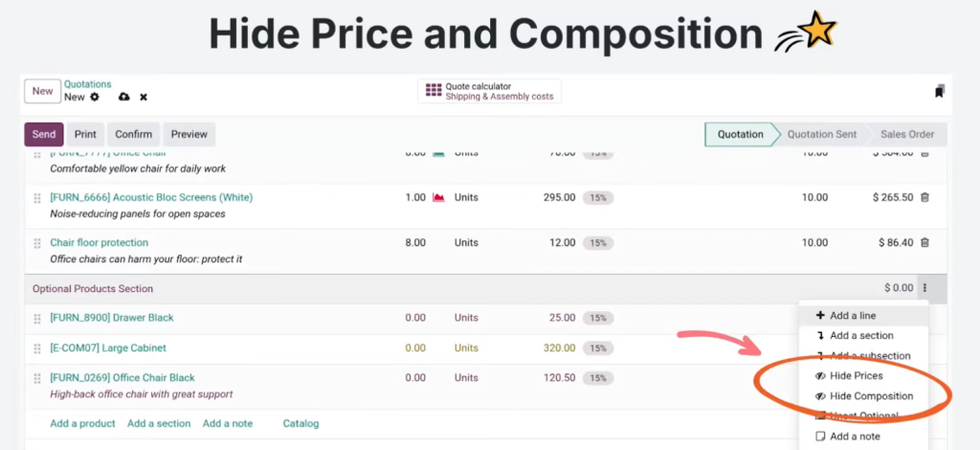Open the forecast chart icon for Acoustic Bloc Screens
The image size is (980, 450).
point(438,197)
